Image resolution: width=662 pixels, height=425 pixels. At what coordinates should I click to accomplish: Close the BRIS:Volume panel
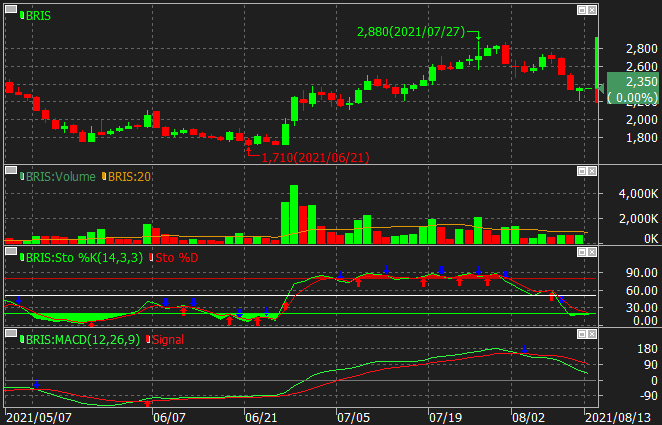592,171
